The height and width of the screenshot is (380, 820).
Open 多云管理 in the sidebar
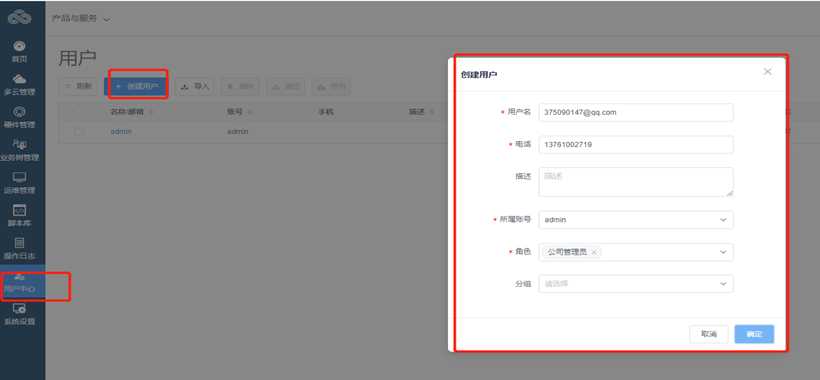click(x=20, y=85)
